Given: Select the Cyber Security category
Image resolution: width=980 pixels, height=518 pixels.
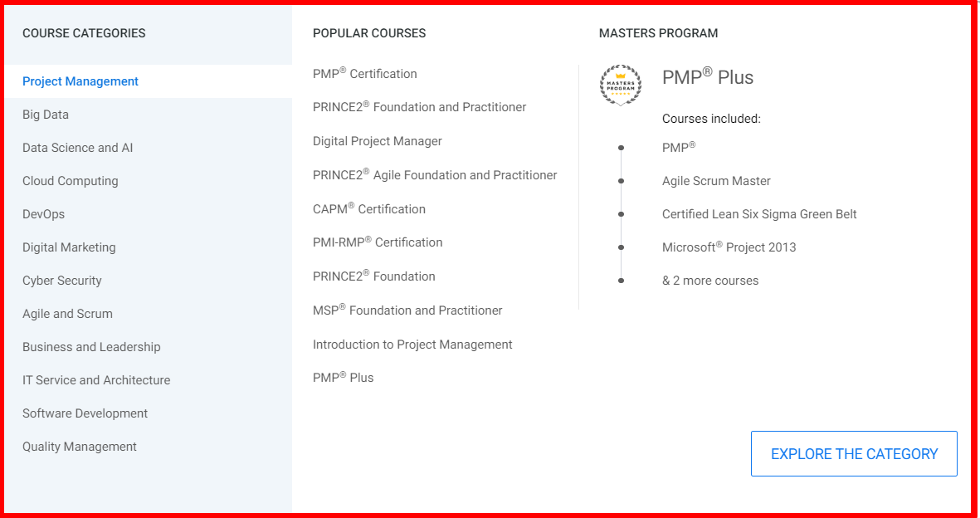Looking at the screenshot, I should click(x=62, y=281).
